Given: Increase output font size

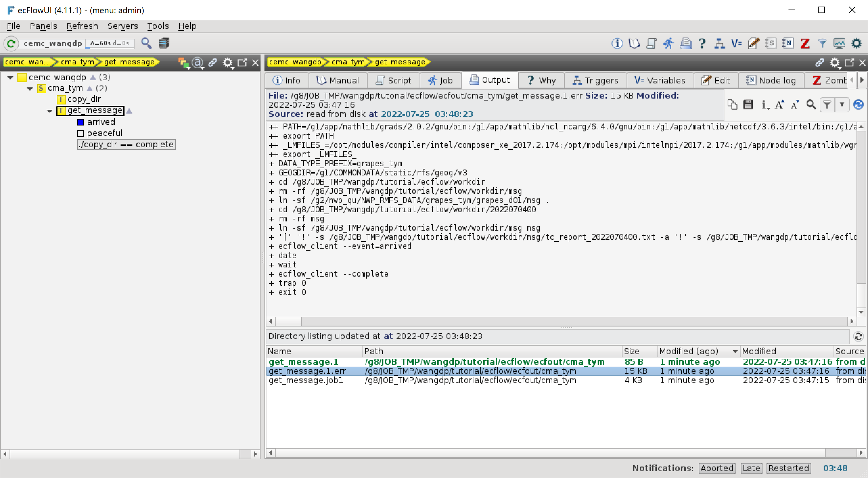Looking at the screenshot, I should 779,105.
